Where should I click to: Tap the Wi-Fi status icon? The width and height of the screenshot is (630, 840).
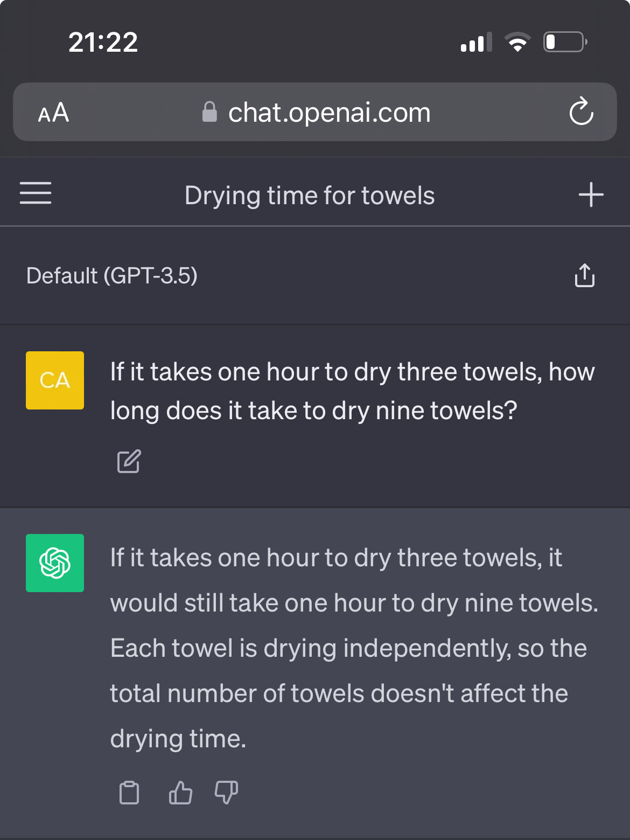[x=517, y=42]
